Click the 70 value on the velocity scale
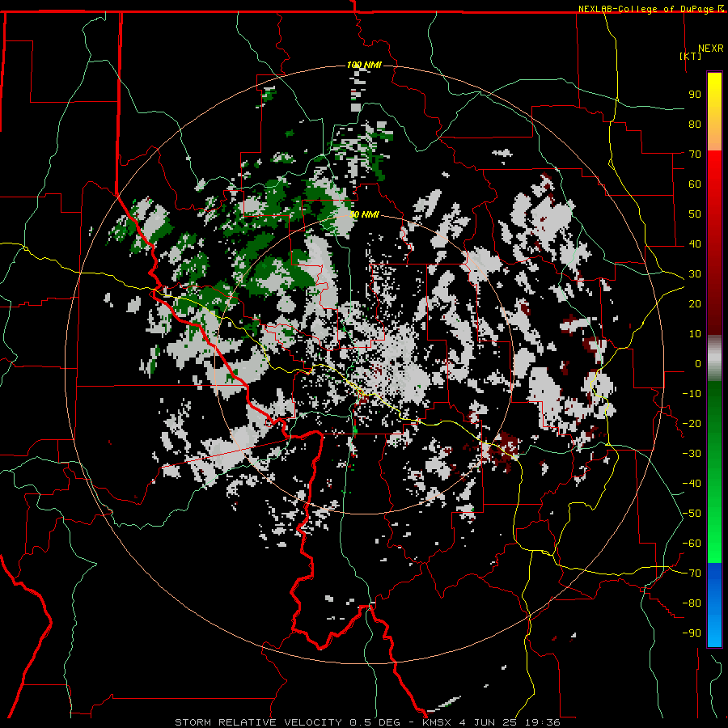The height and width of the screenshot is (728, 728). pyautogui.click(x=695, y=154)
